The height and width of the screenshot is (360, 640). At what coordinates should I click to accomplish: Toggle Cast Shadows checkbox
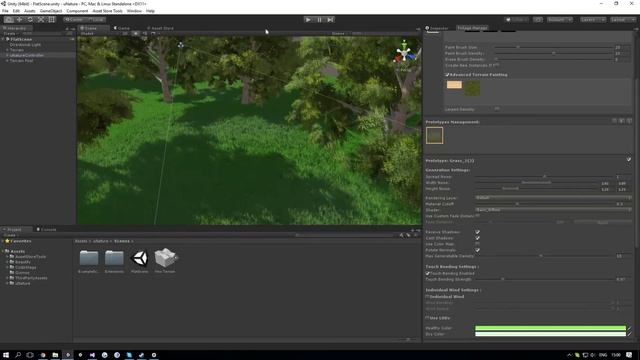click(x=477, y=238)
